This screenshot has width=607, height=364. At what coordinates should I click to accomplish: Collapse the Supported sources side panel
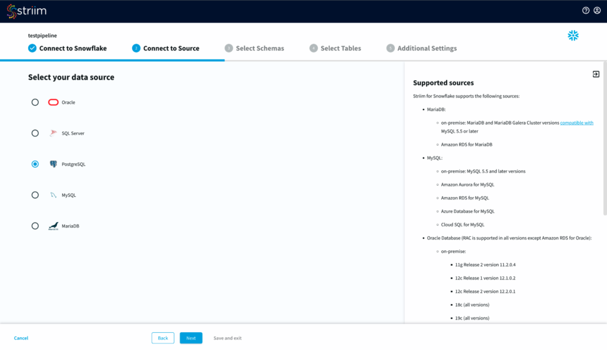click(596, 74)
